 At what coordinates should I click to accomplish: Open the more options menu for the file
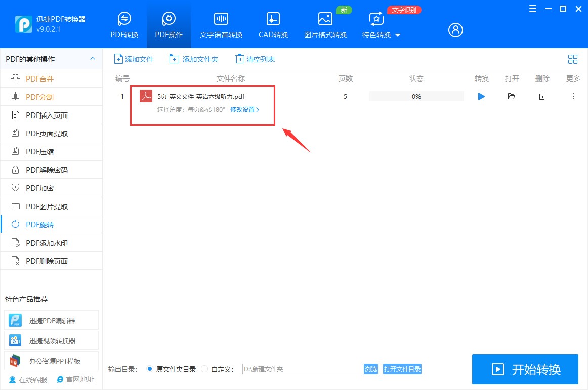click(x=573, y=96)
